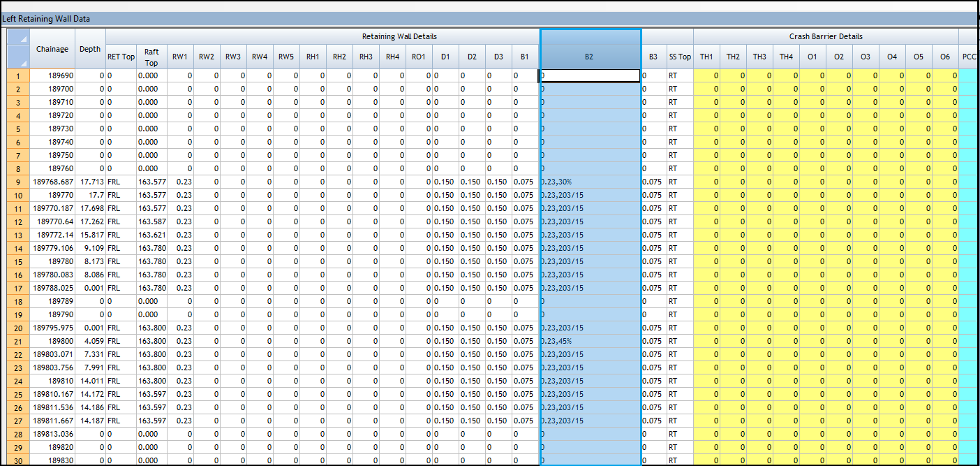
Task: Select the B2 cell containing 0.23,45%
Action: (x=590, y=341)
